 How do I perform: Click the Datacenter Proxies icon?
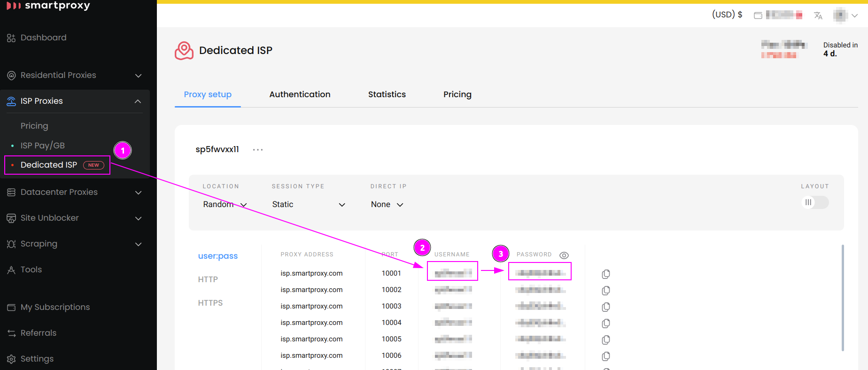[x=11, y=193]
